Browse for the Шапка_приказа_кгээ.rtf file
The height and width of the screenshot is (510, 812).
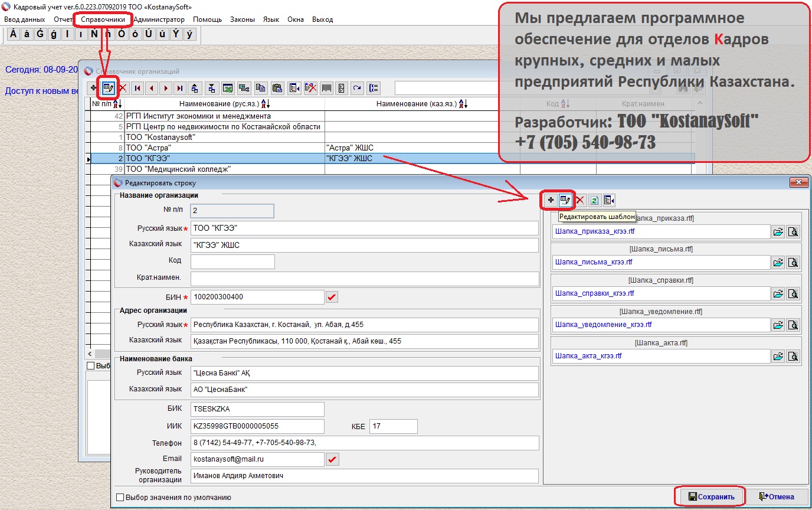[x=778, y=231]
